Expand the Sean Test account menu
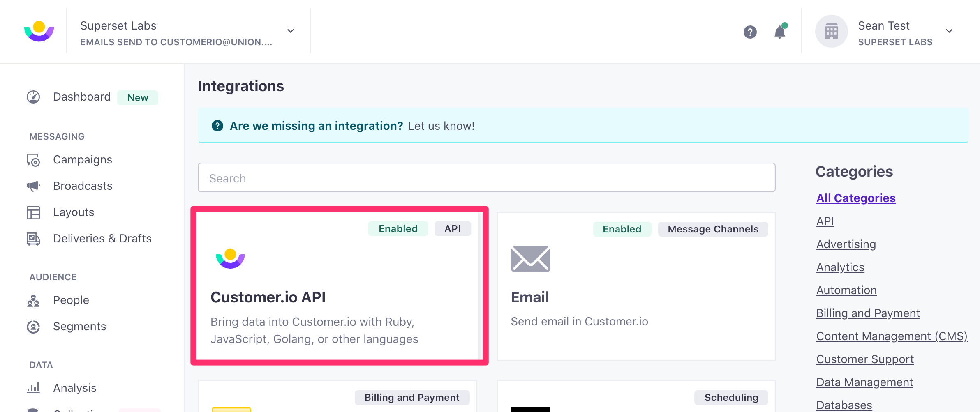This screenshot has width=980, height=412. 949,31
